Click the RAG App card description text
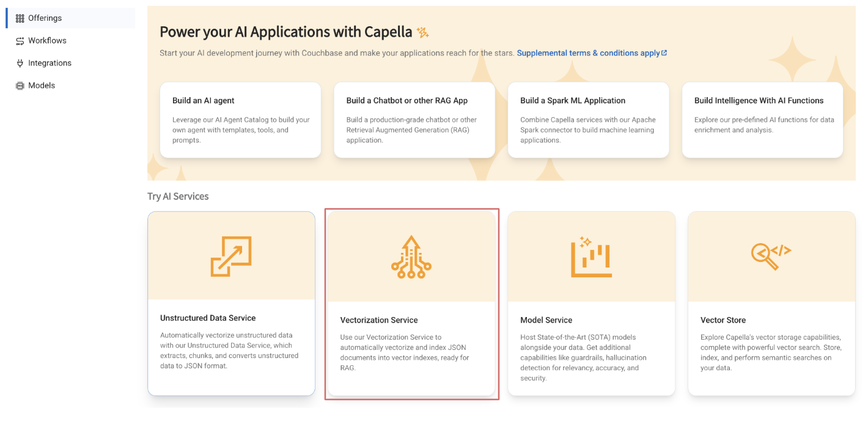This screenshot has height=441, width=868. coord(411,130)
